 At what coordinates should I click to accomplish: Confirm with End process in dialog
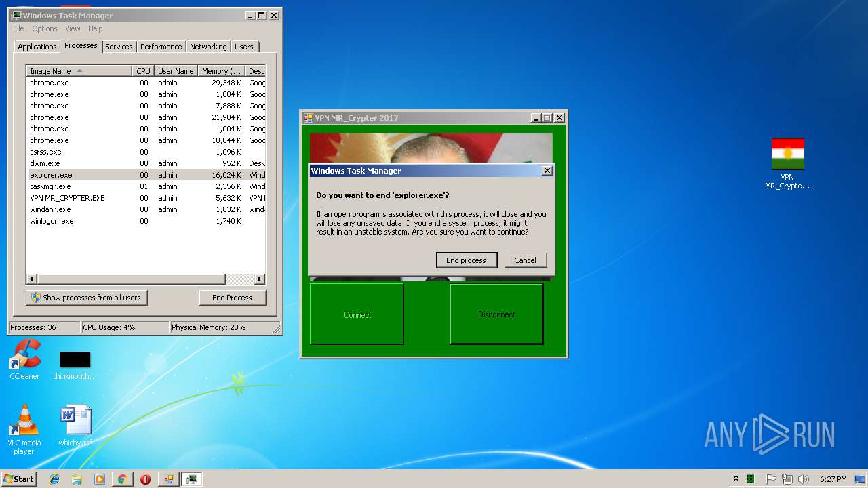466,260
